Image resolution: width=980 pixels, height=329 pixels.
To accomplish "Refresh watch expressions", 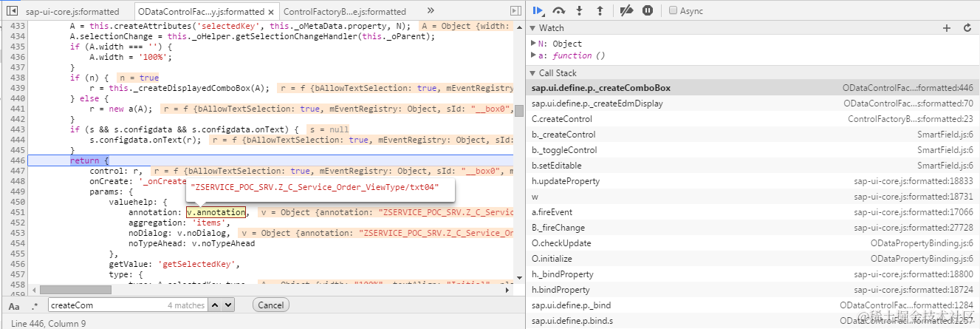I will [967, 28].
